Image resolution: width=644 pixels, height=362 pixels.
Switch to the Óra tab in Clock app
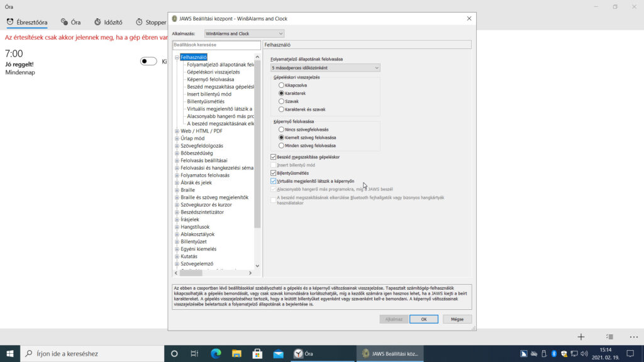(x=71, y=22)
